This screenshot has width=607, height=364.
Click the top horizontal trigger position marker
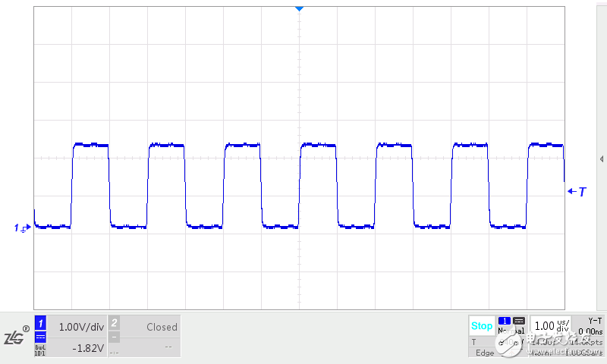point(299,8)
